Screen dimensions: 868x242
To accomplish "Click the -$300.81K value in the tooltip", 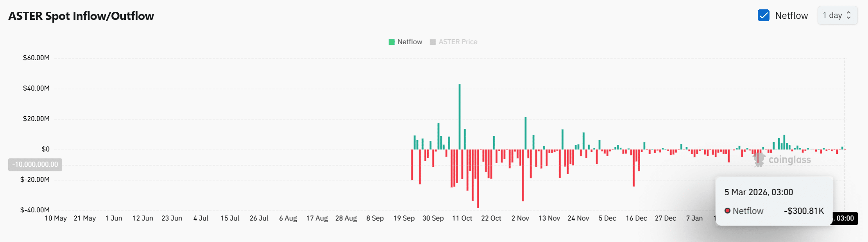I will pos(804,211).
